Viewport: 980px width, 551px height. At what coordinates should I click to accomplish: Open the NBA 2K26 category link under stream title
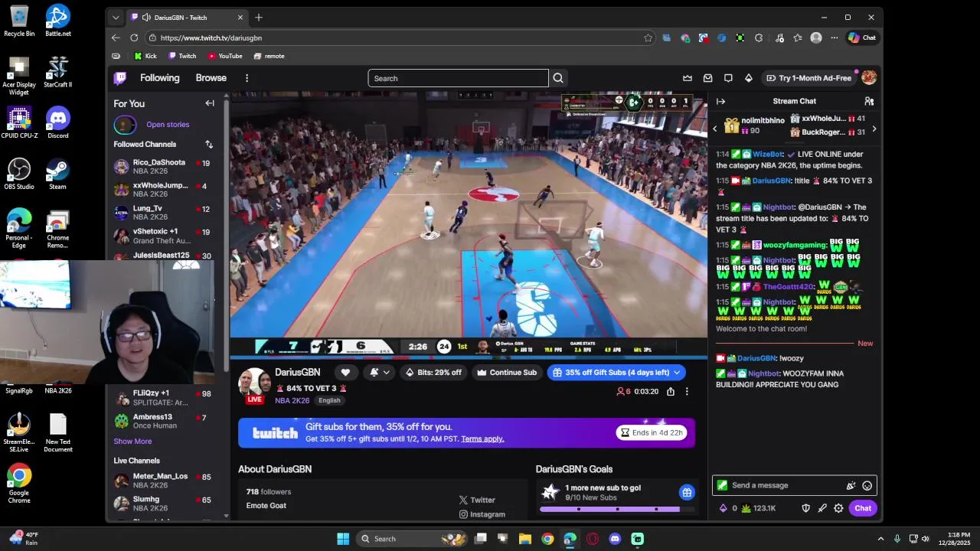pyautogui.click(x=292, y=400)
